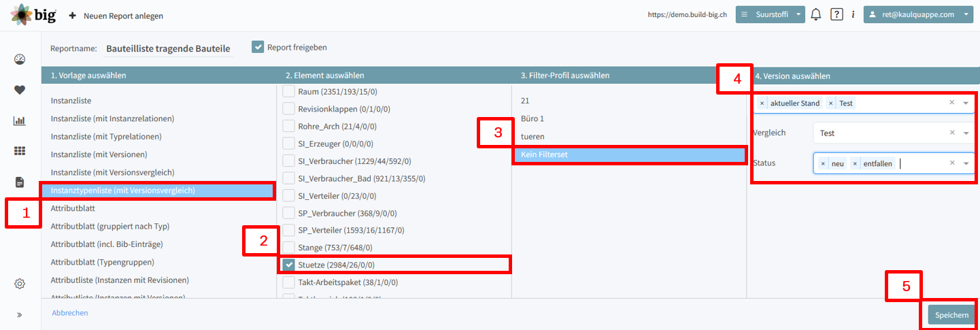Check the SI_Verteiler checkbox

click(x=289, y=195)
